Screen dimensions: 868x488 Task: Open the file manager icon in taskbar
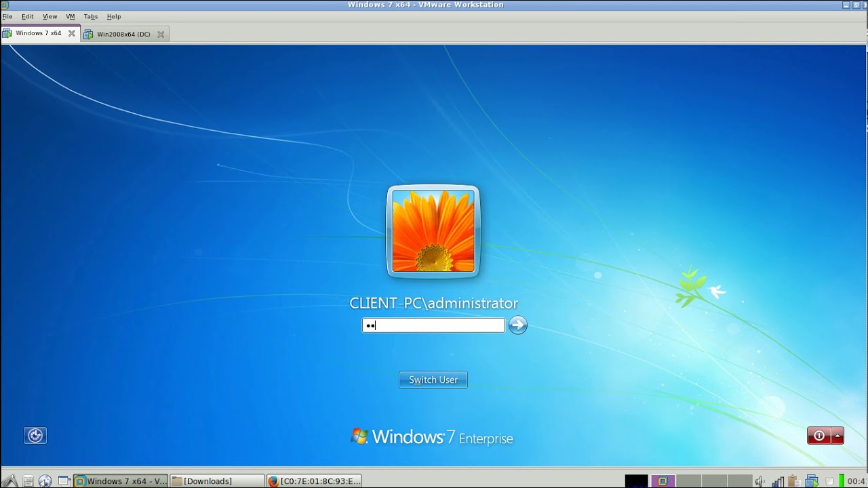[28, 481]
